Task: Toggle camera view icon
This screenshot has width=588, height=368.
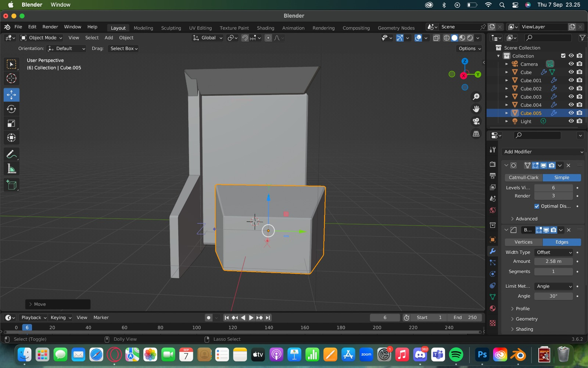Action: click(x=476, y=121)
